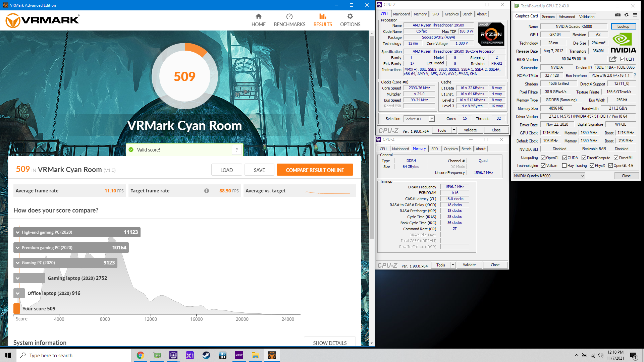Toggle the Vulkan checkbox

[x=543, y=166]
